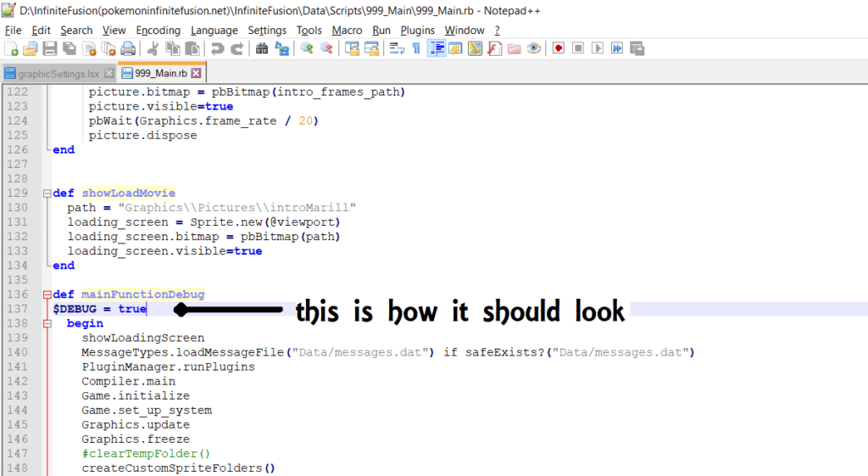This screenshot has height=476, width=868.
Task: Click the Print toolbar icon
Action: tap(128, 49)
